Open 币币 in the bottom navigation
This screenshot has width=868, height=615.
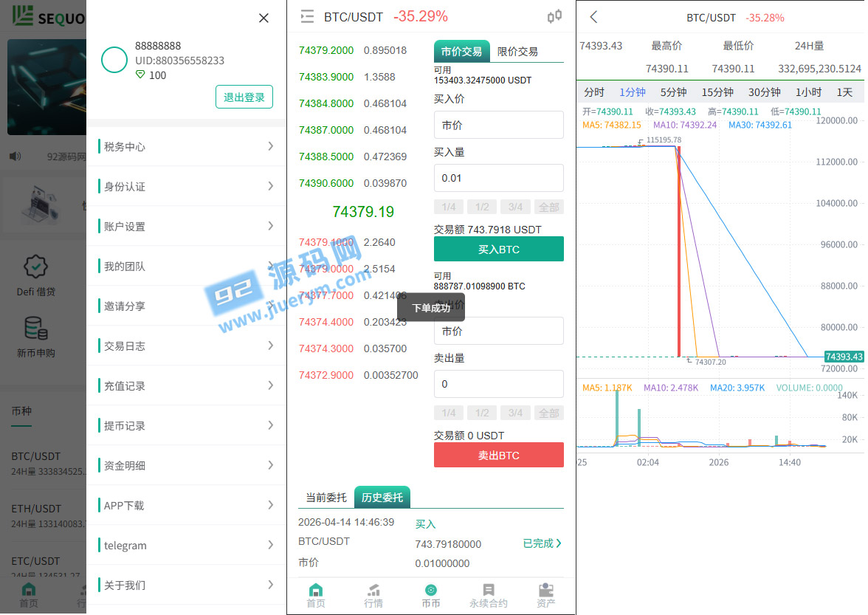(x=431, y=596)
